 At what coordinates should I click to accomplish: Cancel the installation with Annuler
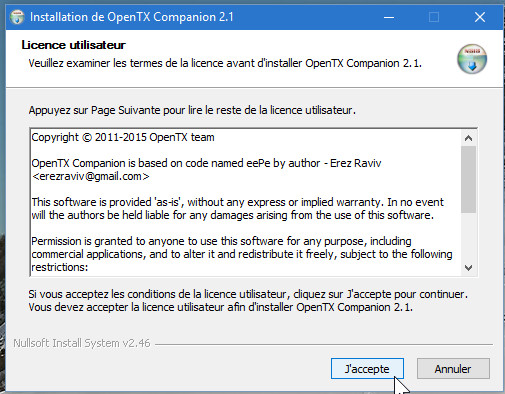[x=453, y=369]
